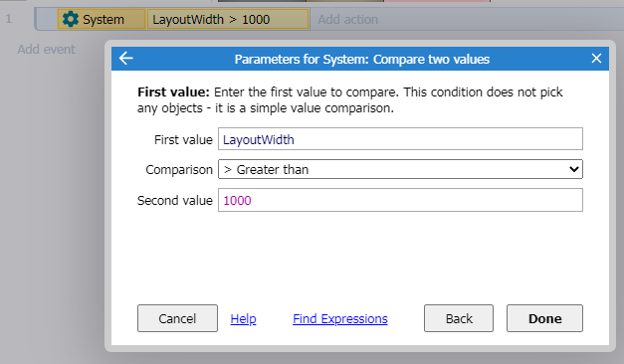
Task: Click into the First value input field
Action: click(x=400, y=139)
